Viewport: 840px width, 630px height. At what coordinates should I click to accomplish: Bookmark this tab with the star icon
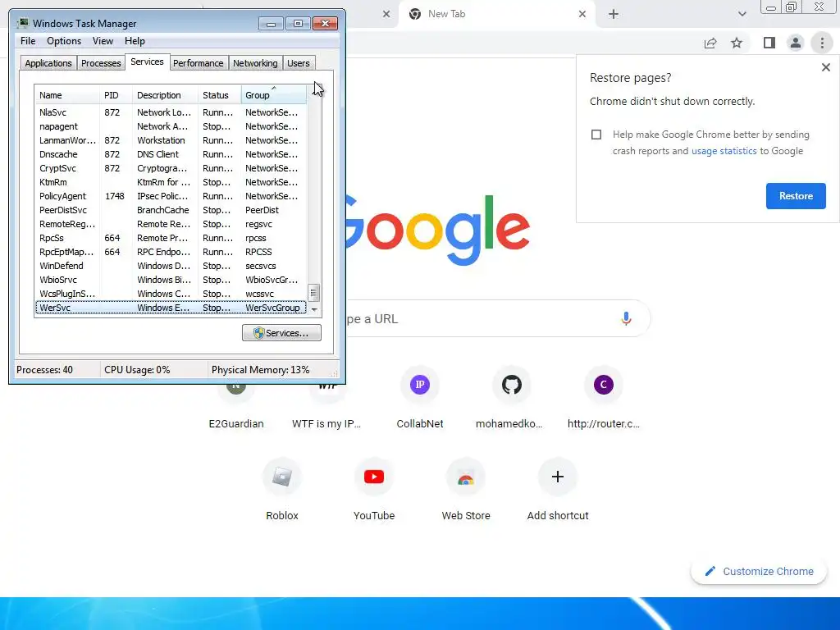tap(737, 43)
